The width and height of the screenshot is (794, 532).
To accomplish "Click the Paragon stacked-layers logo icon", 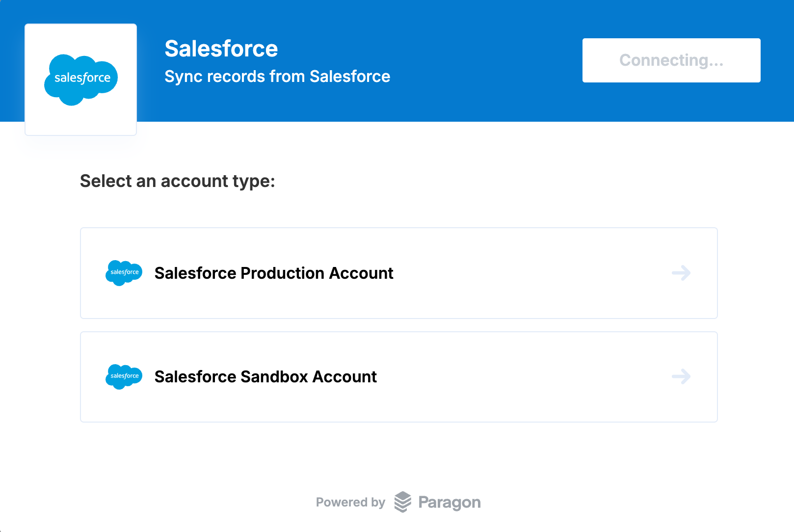I will point(403,502).
